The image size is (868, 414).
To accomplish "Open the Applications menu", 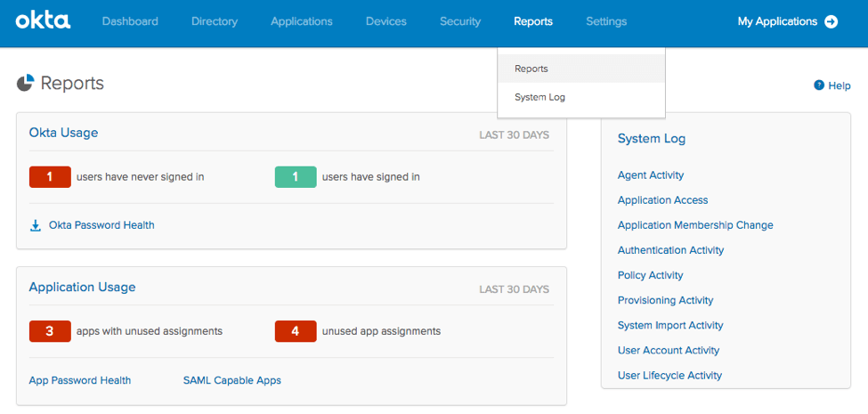I will (302, 21).
